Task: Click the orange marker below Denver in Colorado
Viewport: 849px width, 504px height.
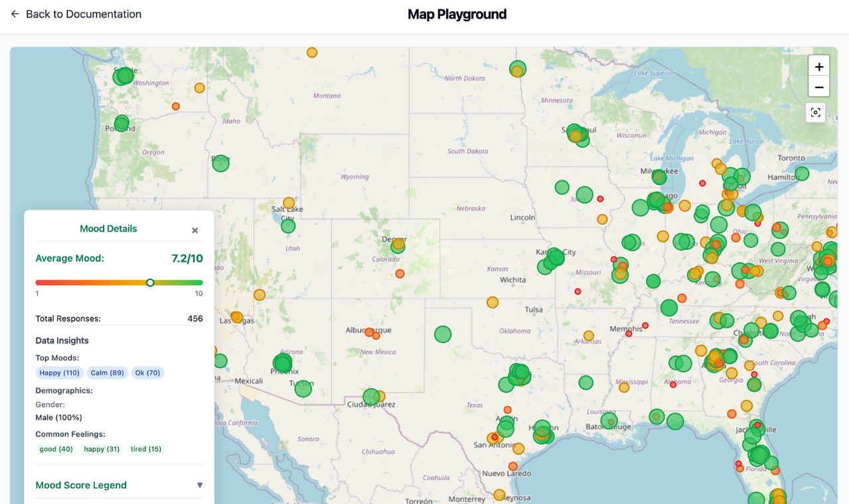Action: [400, 274]
